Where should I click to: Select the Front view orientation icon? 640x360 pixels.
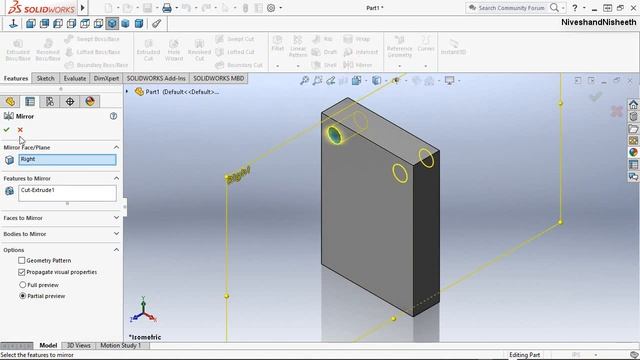31,24
